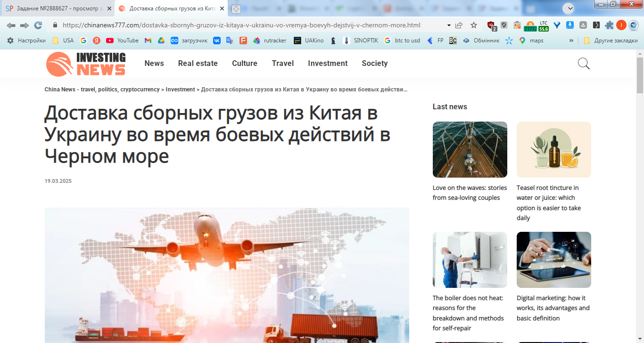Open the browser settings gear at far right
The image size is (644, 343).
[634, 25]
